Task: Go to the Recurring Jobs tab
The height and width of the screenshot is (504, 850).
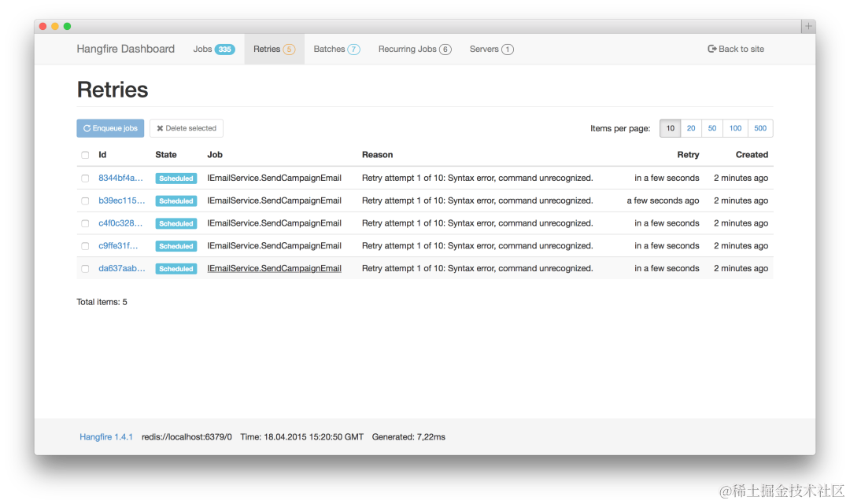Action: pos(415,50)
